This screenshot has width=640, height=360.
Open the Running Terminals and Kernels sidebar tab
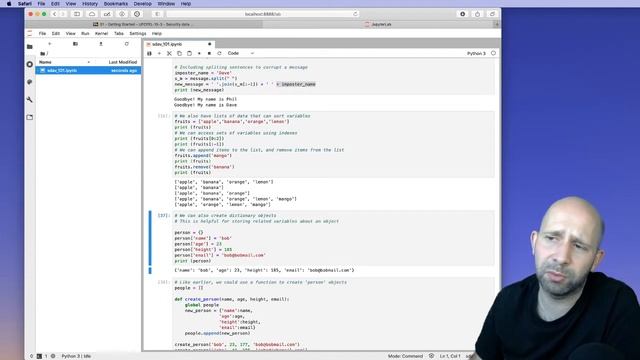pyautogui.click(x=30, y=64)
